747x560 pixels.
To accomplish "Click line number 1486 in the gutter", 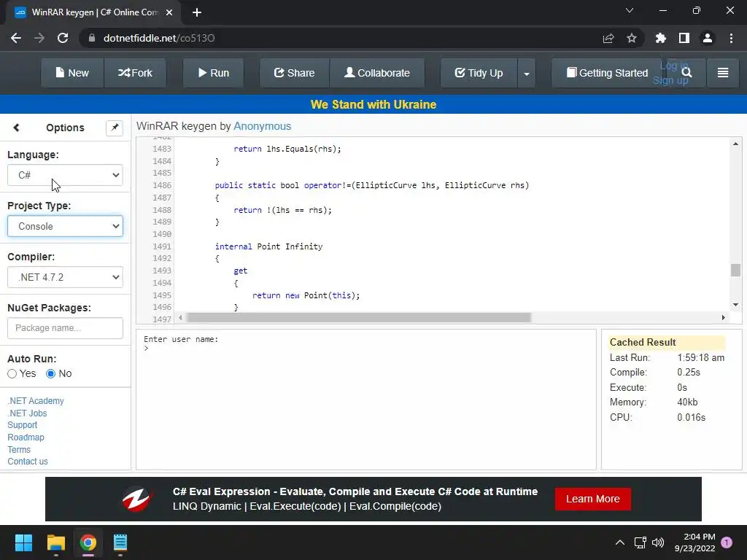I will coord(162,185).
